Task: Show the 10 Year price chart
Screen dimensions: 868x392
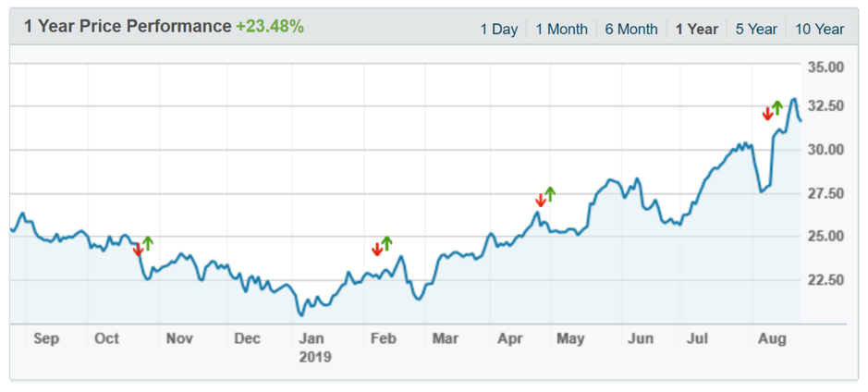Action: click(x=819, y=29)
